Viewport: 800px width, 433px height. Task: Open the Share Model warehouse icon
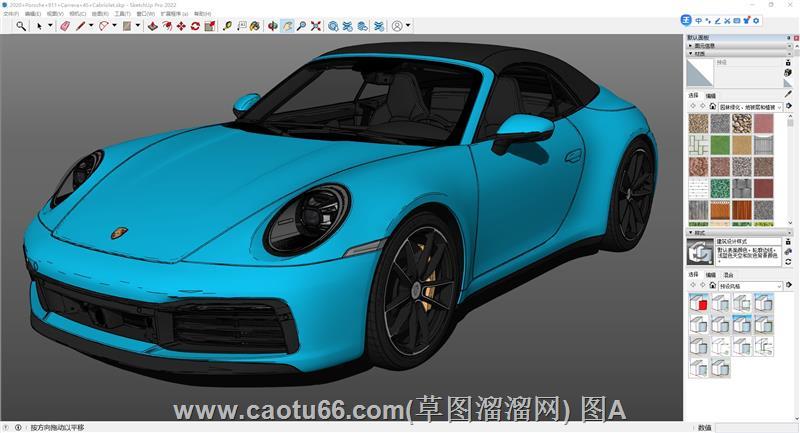pos(348,26)
